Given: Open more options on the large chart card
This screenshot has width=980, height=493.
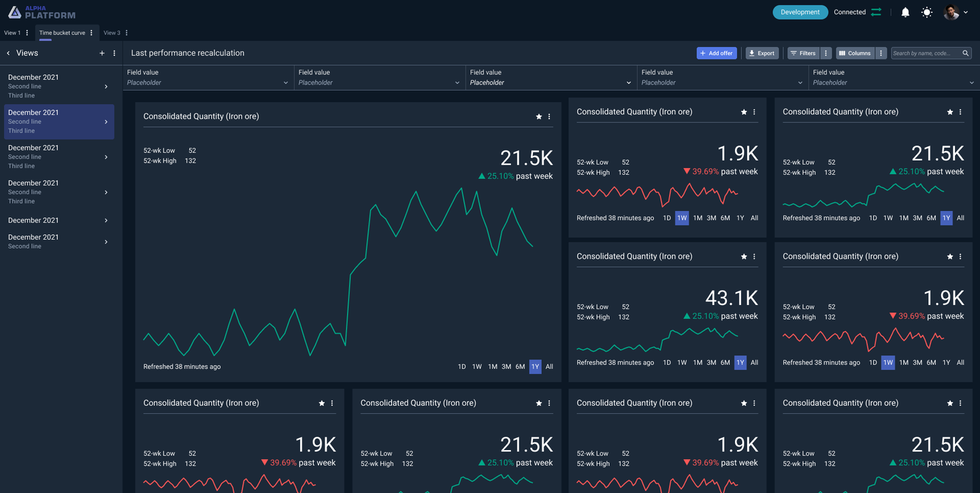Looking at the screenshot, I should tap(549, 116).
